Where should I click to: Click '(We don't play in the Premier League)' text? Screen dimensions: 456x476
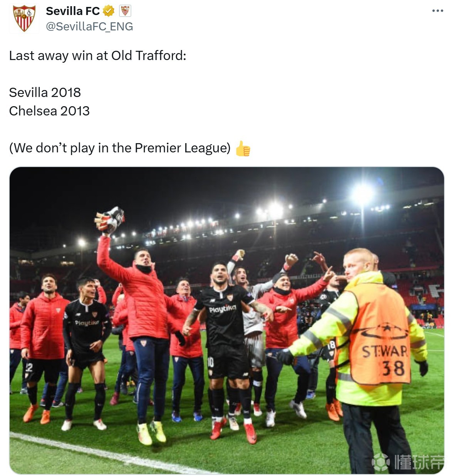click(120, 148)
